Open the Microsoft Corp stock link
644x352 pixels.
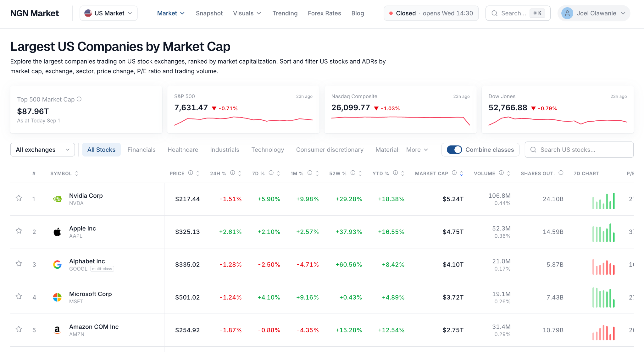coord(90,294)
